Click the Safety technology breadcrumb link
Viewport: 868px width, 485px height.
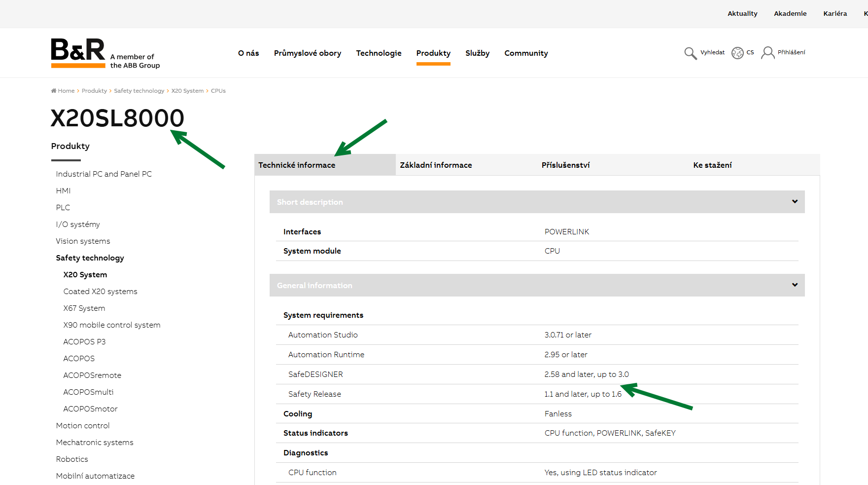[139, 91]
